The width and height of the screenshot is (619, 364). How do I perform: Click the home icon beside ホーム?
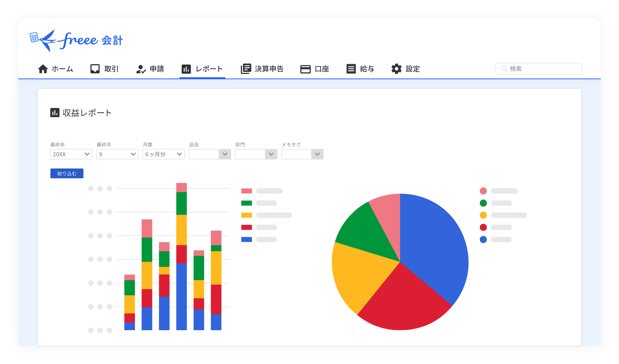coord(43,69)
